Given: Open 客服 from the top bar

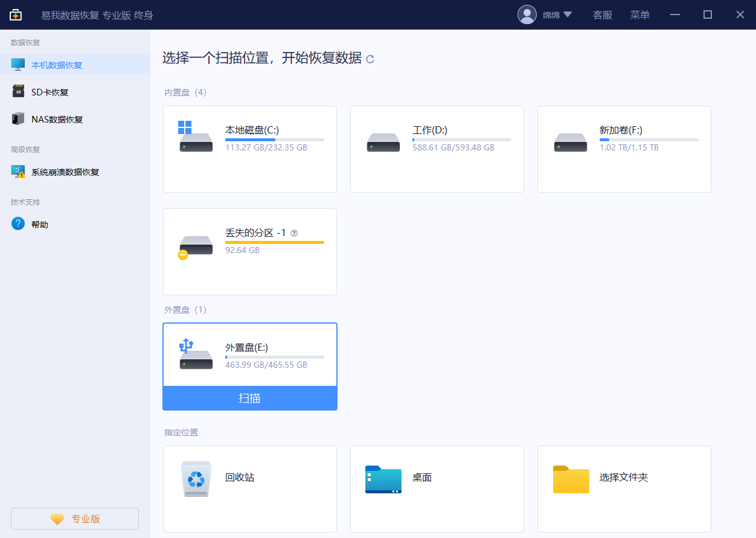Looking at the screenshot, I should [x=602, y=14].
